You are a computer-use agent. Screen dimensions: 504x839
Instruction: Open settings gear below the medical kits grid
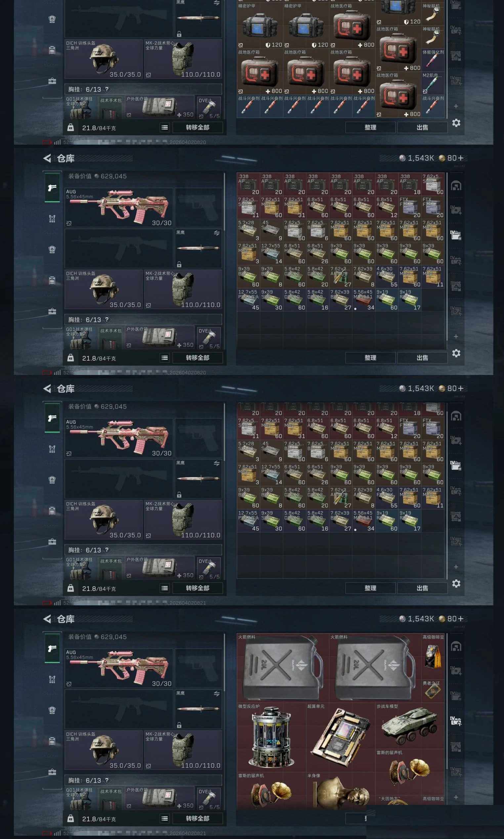(x=456, y=123)
